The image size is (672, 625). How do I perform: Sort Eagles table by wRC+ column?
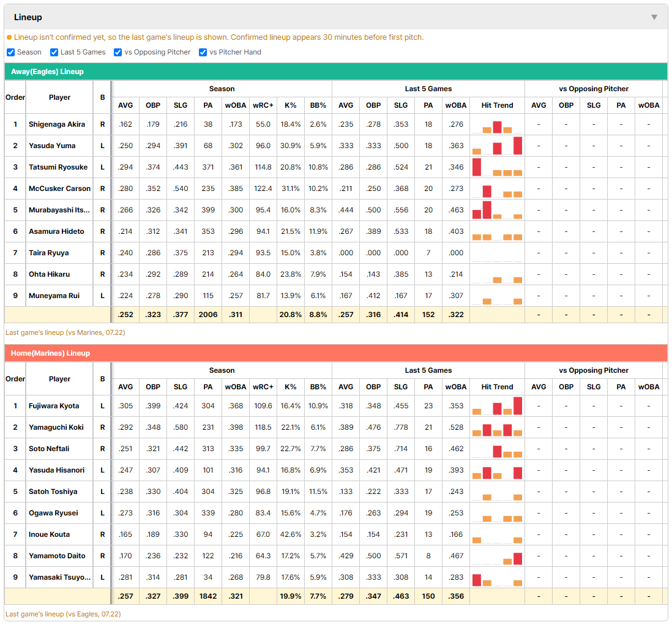click(263, 105)
